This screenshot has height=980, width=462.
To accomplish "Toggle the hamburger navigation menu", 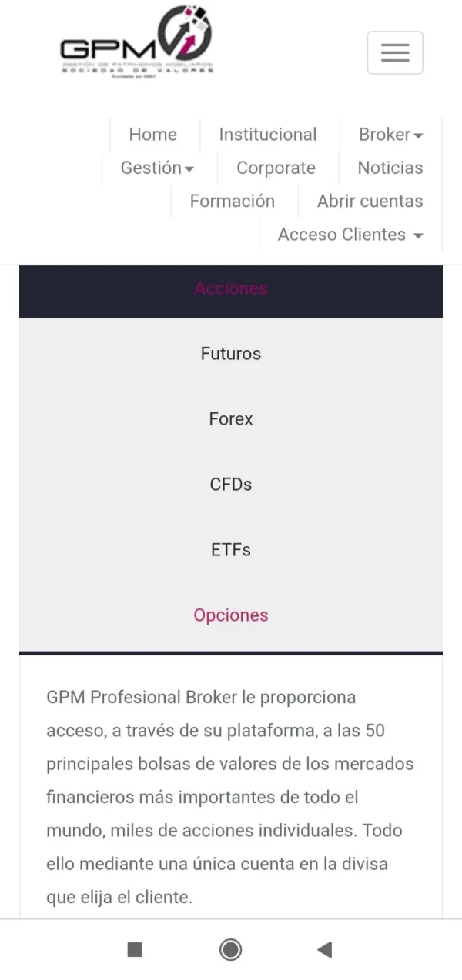I will 395,52.
